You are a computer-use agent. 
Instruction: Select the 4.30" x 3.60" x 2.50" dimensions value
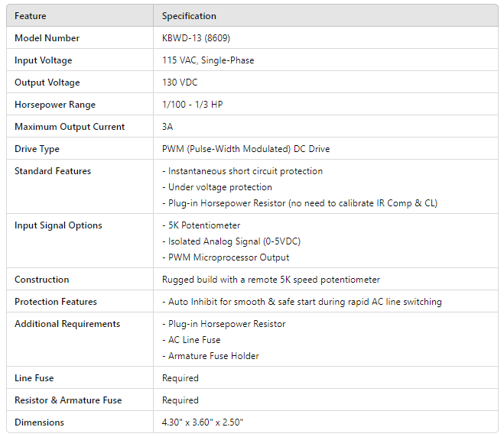[203, 422]
